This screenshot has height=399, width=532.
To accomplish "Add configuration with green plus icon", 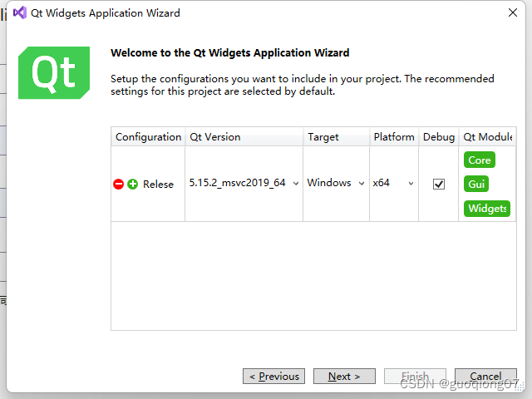I will (133, 185).
